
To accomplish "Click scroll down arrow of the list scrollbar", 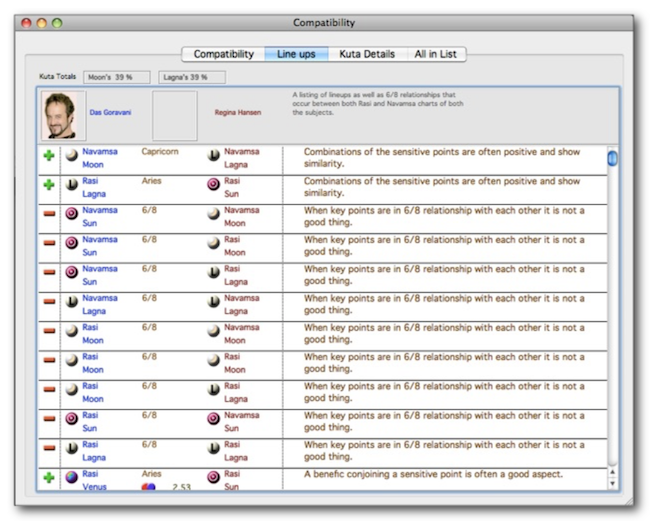I will pyautogui.click(x=612, y=483).
